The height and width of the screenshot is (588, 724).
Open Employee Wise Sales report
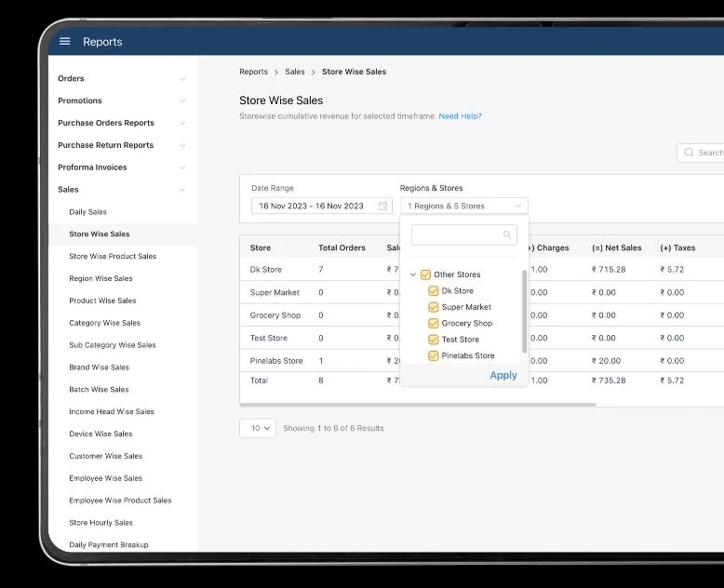click(x=105, y=477)
